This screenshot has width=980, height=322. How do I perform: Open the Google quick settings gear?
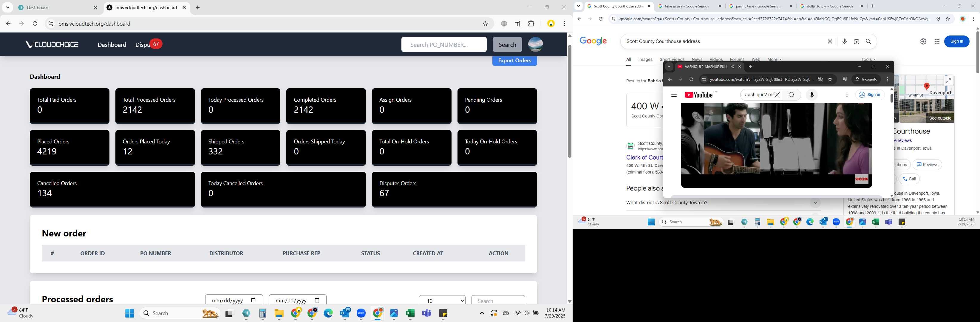click(923, 41)
